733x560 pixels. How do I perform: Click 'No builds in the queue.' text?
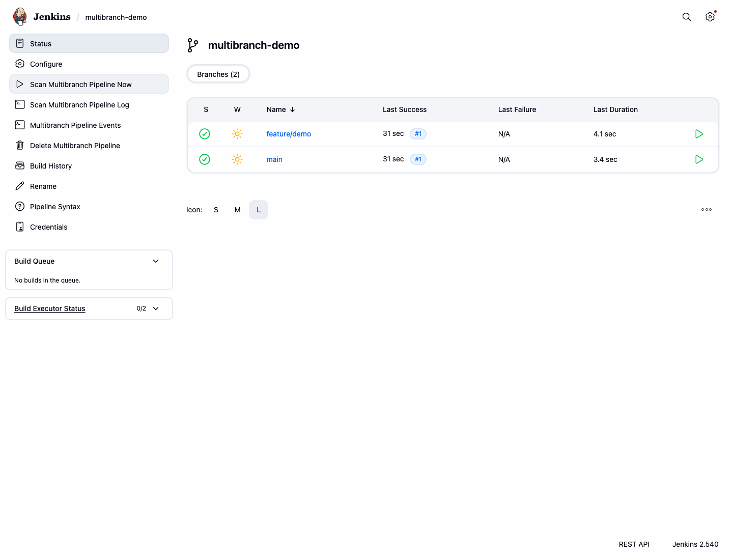coord(47,281)
